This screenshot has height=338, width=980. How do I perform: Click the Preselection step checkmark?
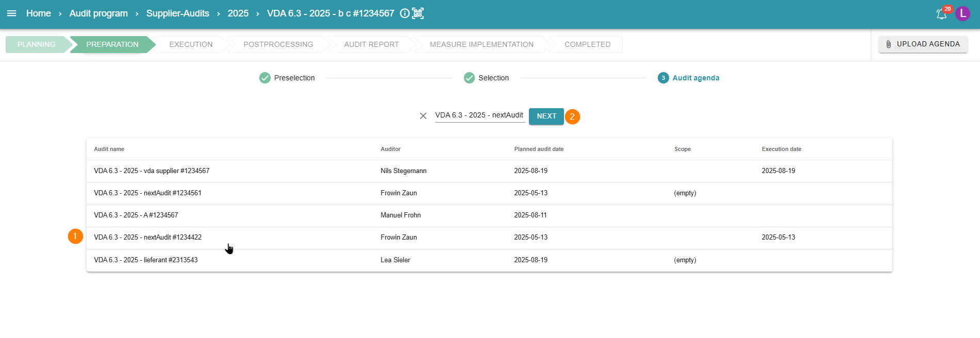click(265, 78)
